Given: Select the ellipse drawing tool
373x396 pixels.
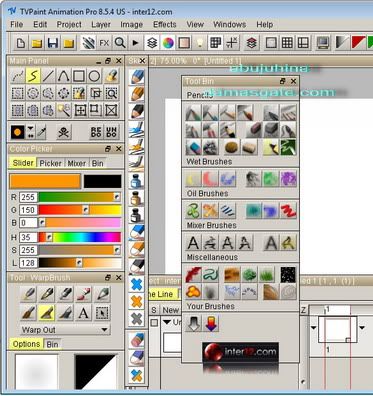Looking at the screenshot, I should coord(94,76).
